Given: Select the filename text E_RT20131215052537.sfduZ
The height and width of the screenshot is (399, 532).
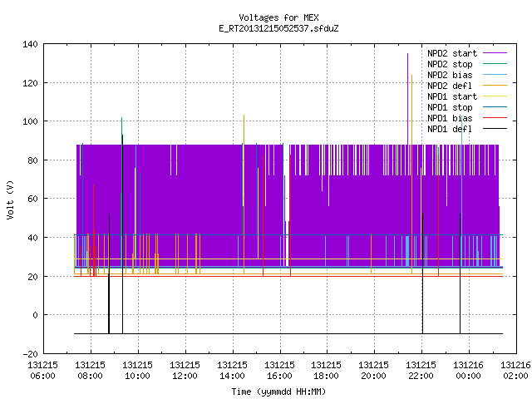Looking at the screenshot, I should pos(278,28).
